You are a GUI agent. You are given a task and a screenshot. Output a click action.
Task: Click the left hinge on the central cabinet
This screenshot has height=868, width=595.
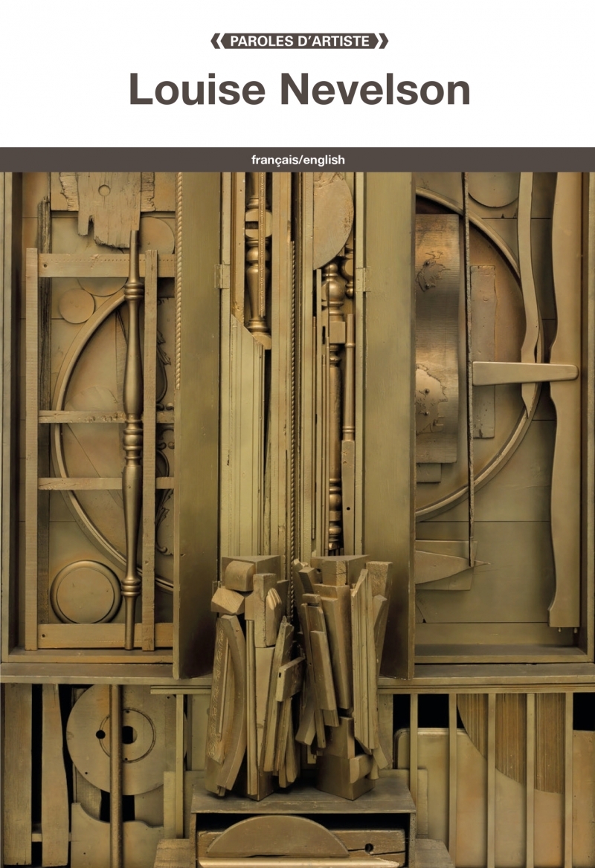coord(221,276)
